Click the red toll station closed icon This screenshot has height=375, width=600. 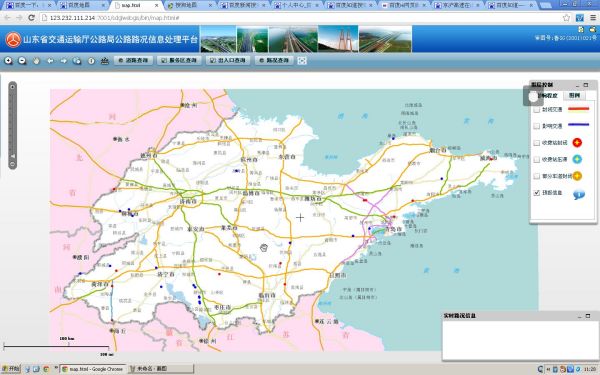[577, 143]
